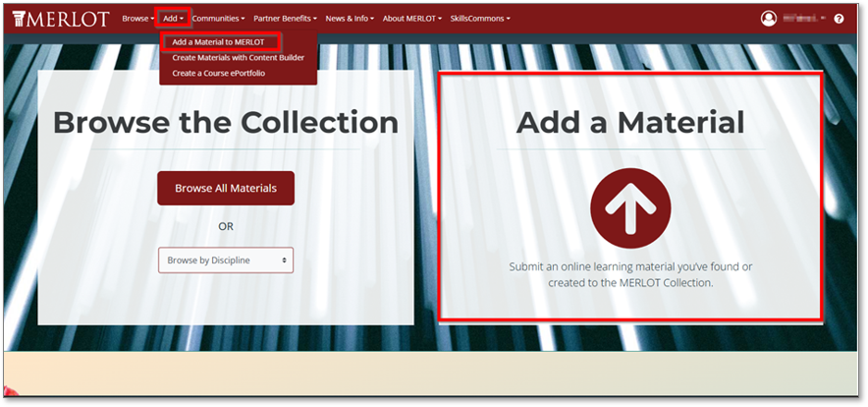Collapse the Add dropdown menu
The width and height of the screenshot is (868, 407).
click(173, 19)
